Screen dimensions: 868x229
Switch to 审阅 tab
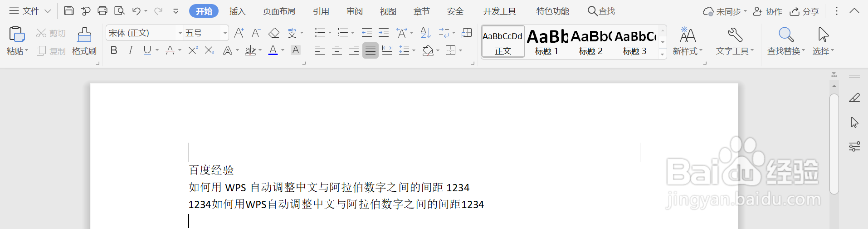click(x=355, y=11)
